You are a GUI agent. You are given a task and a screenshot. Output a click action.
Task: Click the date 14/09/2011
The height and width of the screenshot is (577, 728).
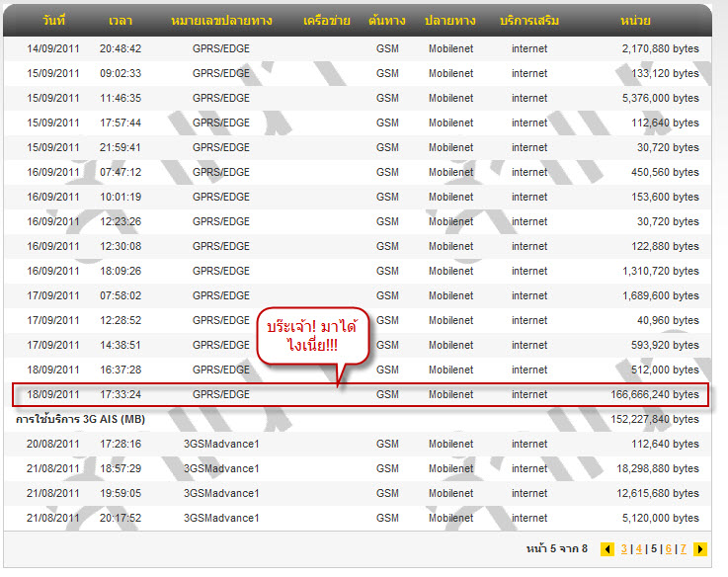click(53, 48)
